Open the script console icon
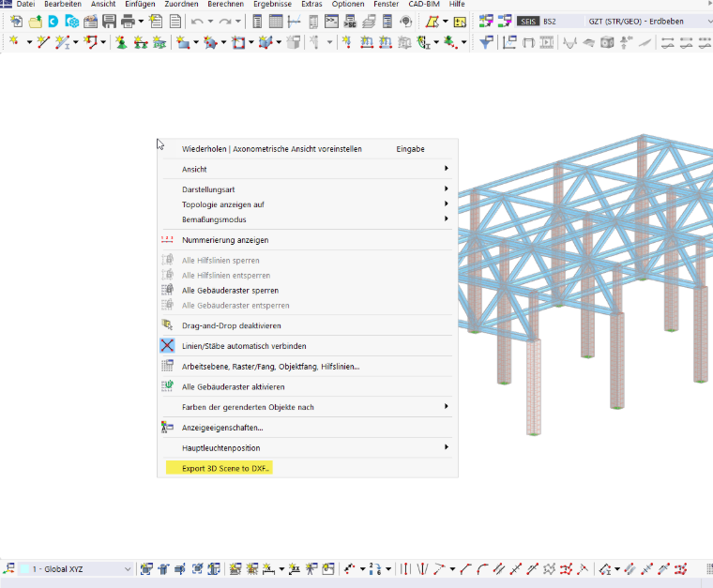Image resolution: width=713 pixels, height=588 pixels. pos(331,22)
